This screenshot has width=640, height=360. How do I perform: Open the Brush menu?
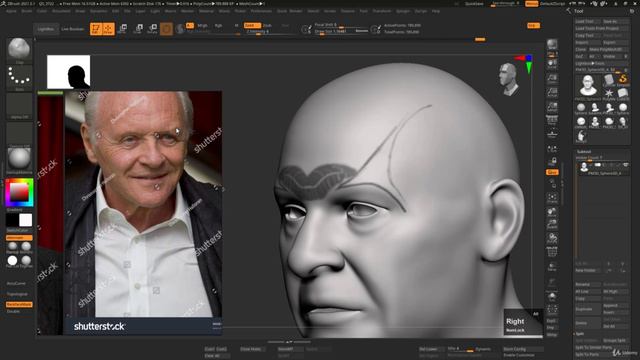click(27, 11)
